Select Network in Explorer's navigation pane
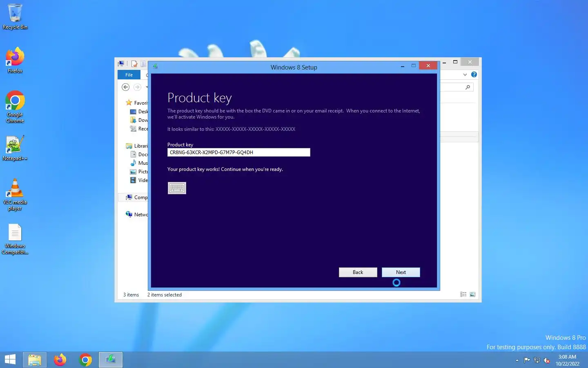This screenshot has height=368, width=588. [137, 215]
